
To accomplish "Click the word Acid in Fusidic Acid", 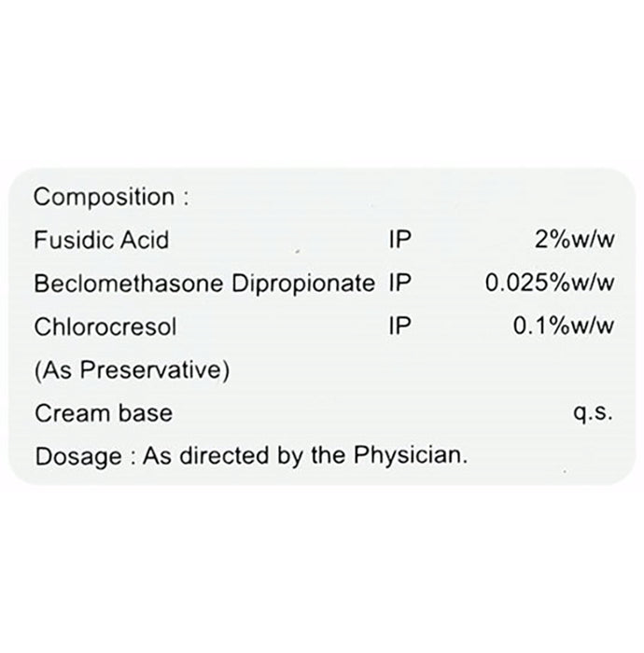I will point(147,241).
